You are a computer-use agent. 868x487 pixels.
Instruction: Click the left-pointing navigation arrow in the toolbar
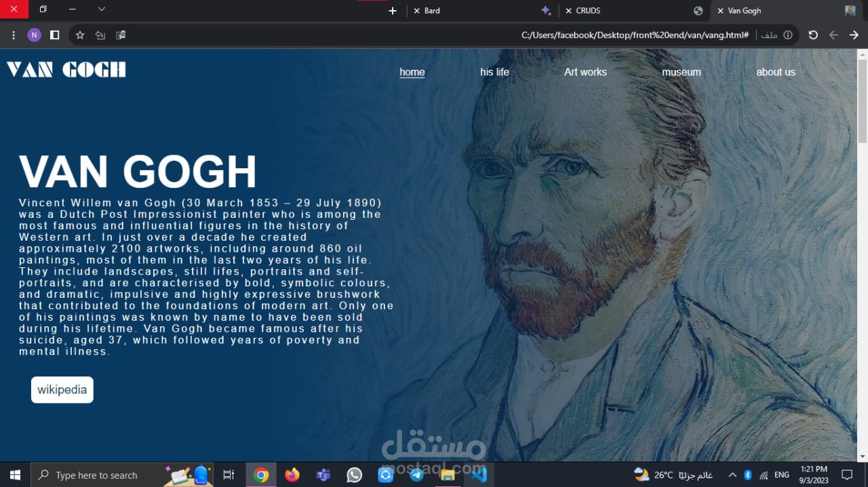pos(833,35)
